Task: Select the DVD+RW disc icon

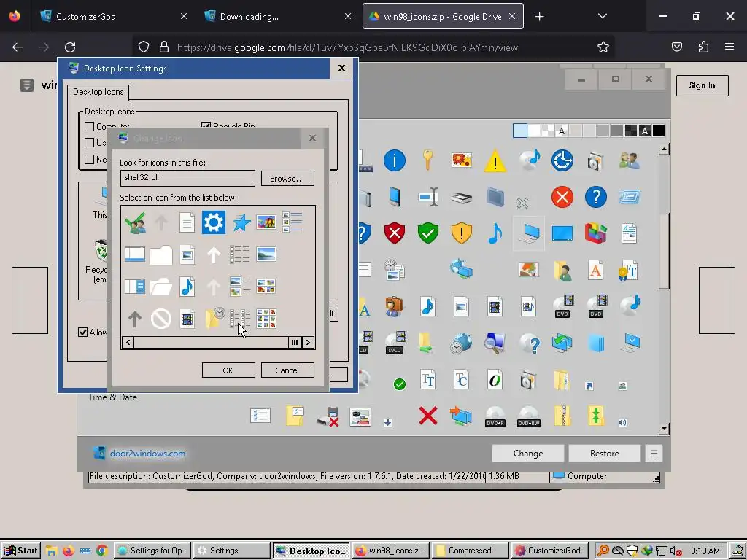Action: click(x=529, y=416)
